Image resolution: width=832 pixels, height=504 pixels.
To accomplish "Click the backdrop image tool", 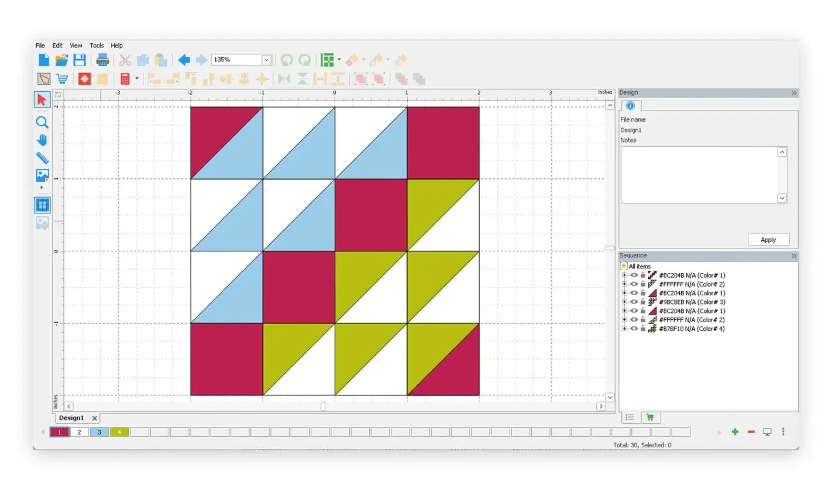I will (42, 175).
